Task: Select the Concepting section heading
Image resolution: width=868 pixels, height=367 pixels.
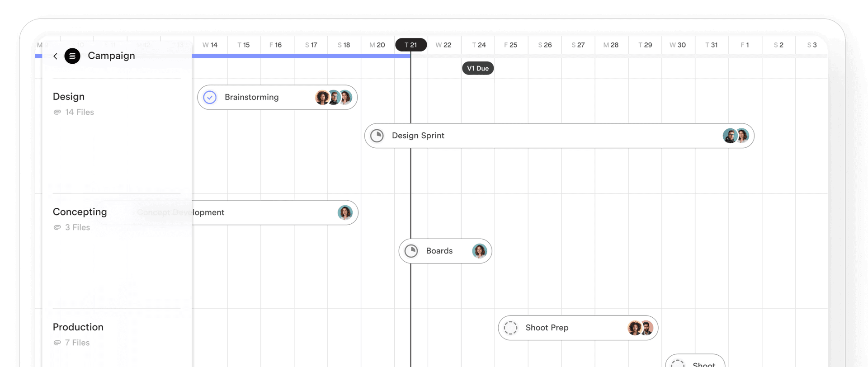Action: coord(80,212)
